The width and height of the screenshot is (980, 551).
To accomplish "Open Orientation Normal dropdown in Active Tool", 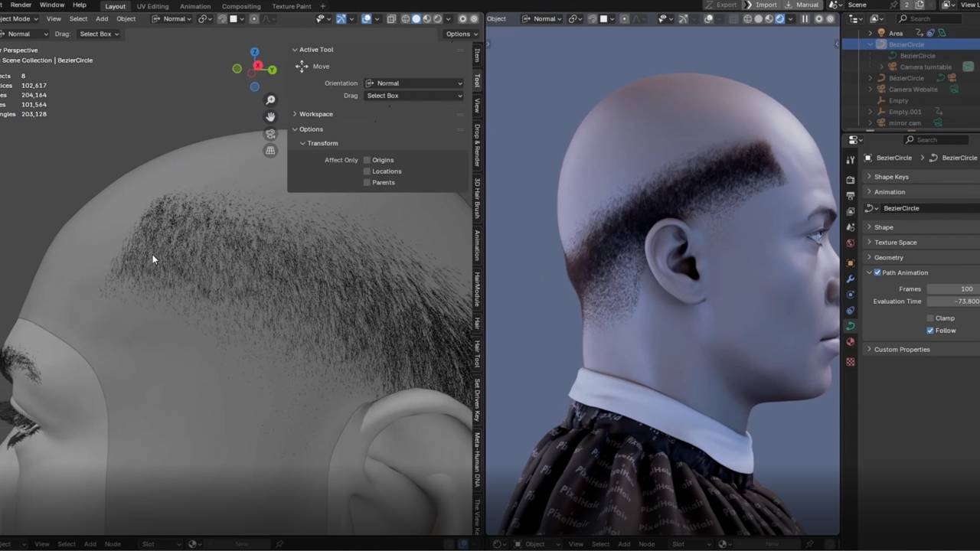I will point(413,83).
